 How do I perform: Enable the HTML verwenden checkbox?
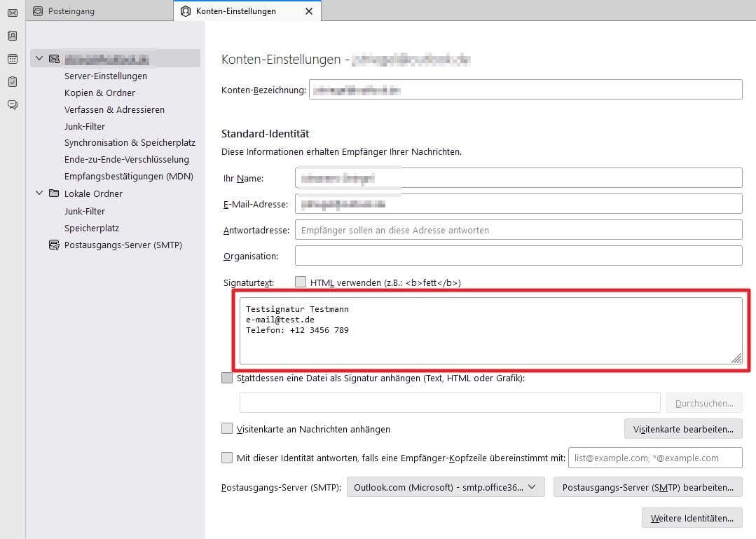click(x=301, y=282)
